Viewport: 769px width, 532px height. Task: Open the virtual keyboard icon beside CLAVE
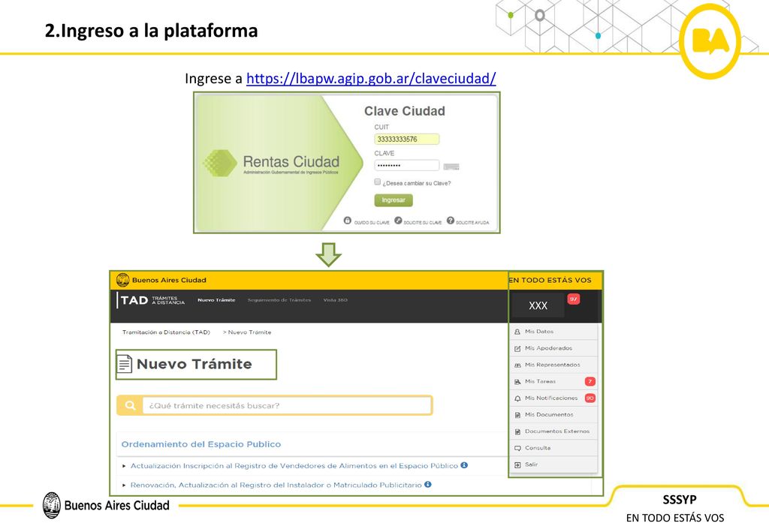pos(451,167)
